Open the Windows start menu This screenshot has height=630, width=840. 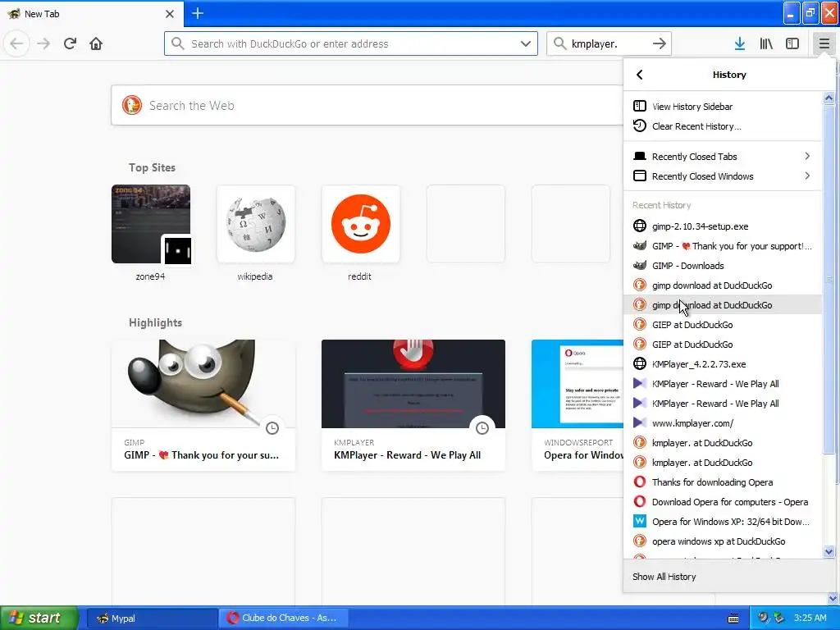pos(39,618)
